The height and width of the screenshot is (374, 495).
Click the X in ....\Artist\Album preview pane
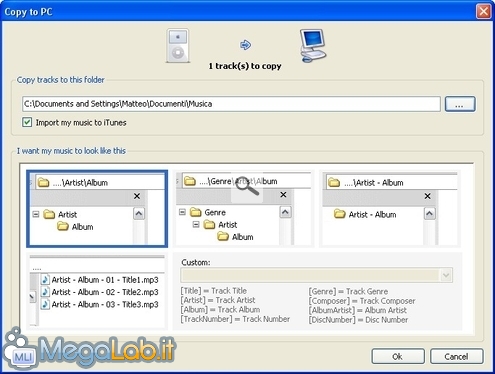point(137,196)
